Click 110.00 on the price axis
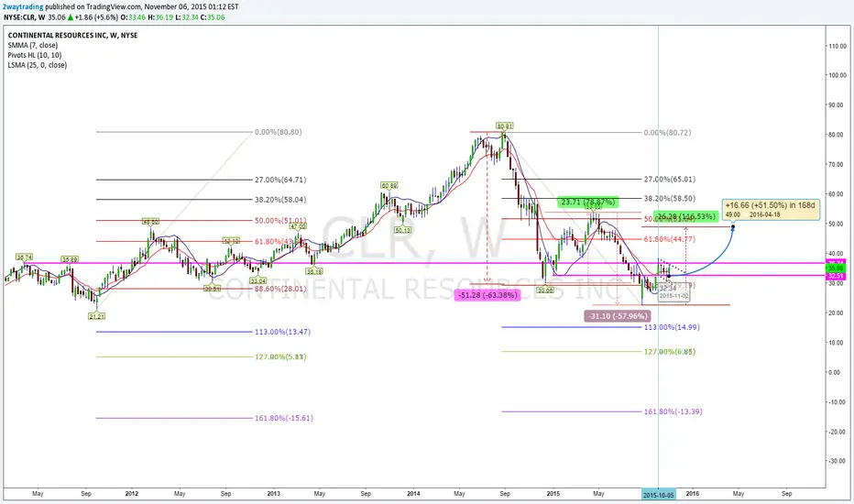The image size is (854, 504). pyautogui.click(x=838, y=47)
